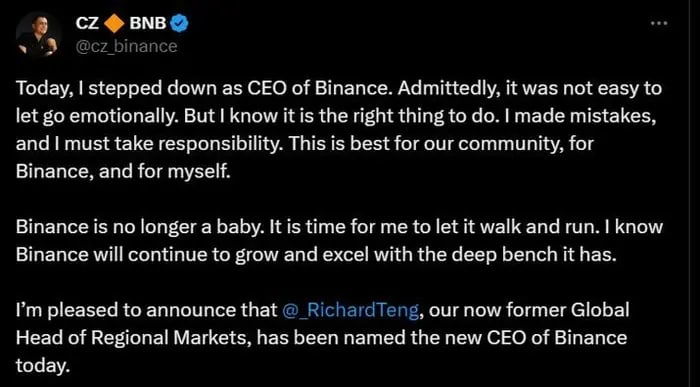Click the line starting "let go emotionally"
700x387 pixels.
(x=337, y=116)
